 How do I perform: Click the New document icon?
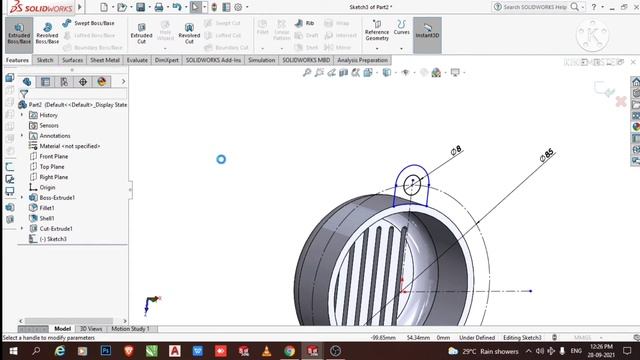click(x=104, y=7)
